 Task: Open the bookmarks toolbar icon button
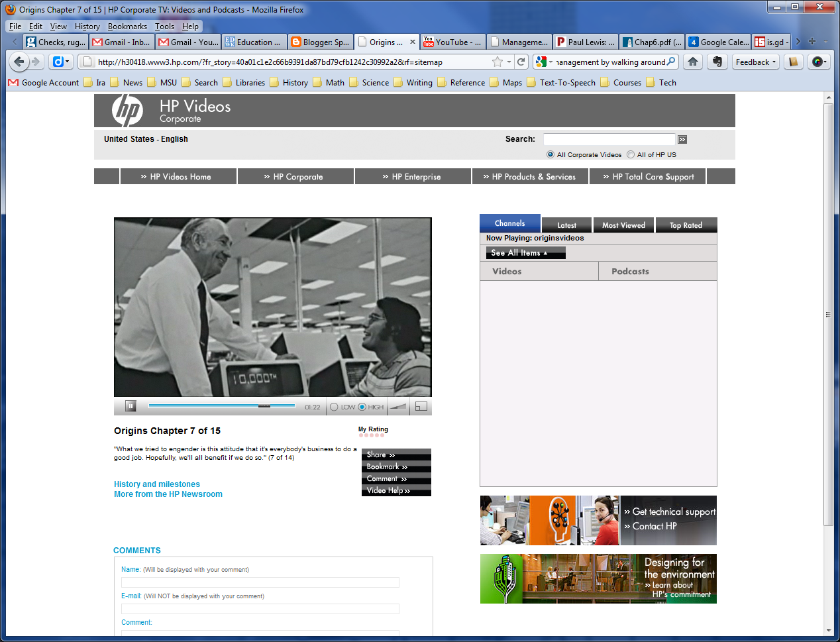(793, 62)
